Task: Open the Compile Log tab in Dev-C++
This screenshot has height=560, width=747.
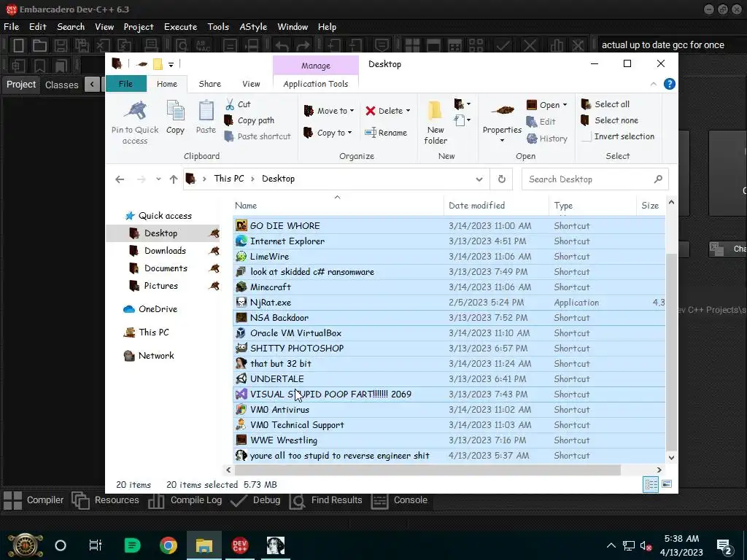Action: pyautogui.click(x=185, y=500)
